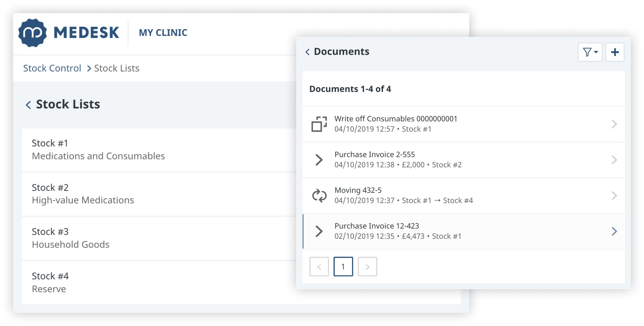The image size is (644, 326).
Task: Click the Moving 432-5 transfer arrows icon
Action: click(x=319, y=195)
